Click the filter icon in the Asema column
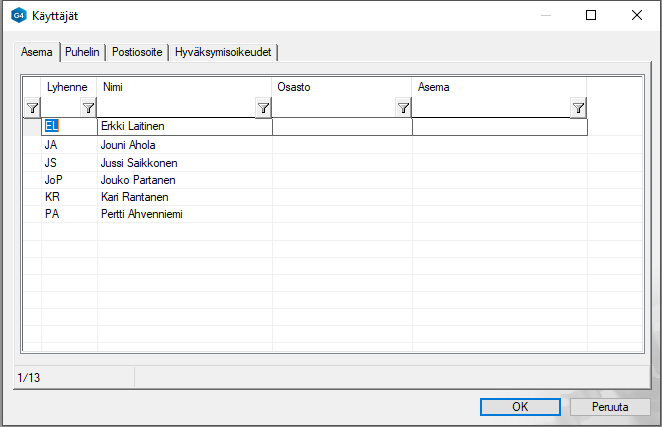The image size is (662, 427). click(x=578, y=108)
